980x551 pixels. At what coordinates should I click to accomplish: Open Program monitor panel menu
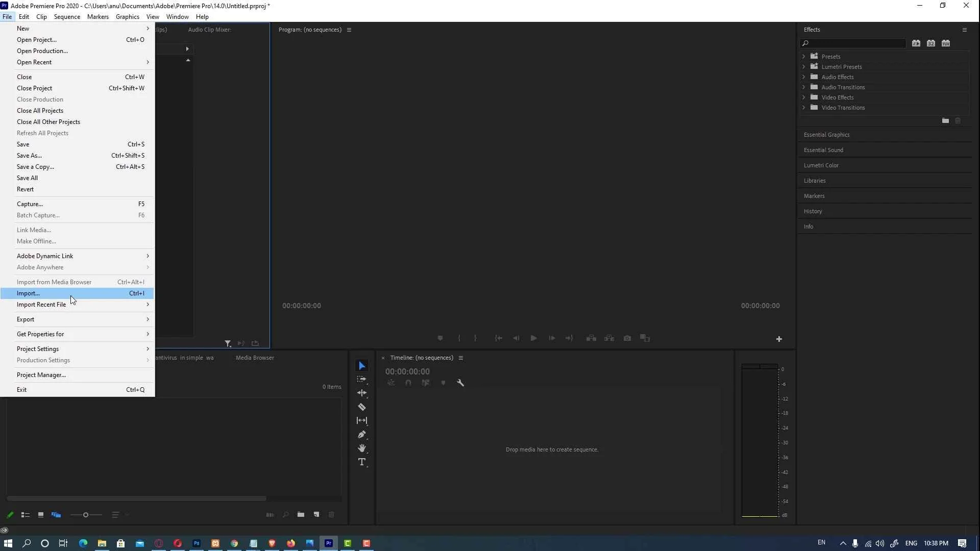coord(349,30)
